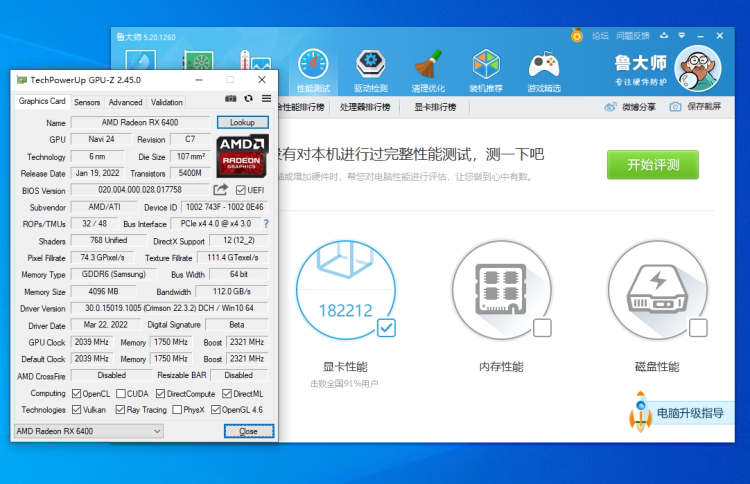
Task: Click the GPU-Z app icon in title bar
Action: (22, 80)
